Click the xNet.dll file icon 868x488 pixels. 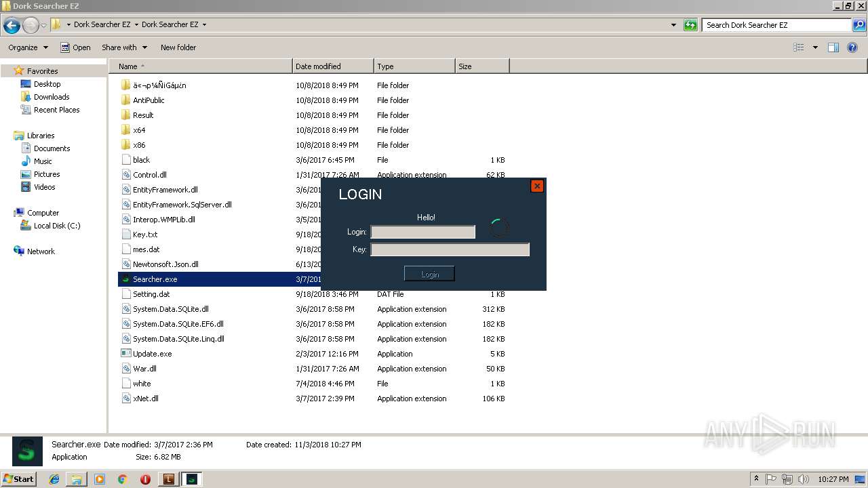pyautogui.click(x=125, y=399)
